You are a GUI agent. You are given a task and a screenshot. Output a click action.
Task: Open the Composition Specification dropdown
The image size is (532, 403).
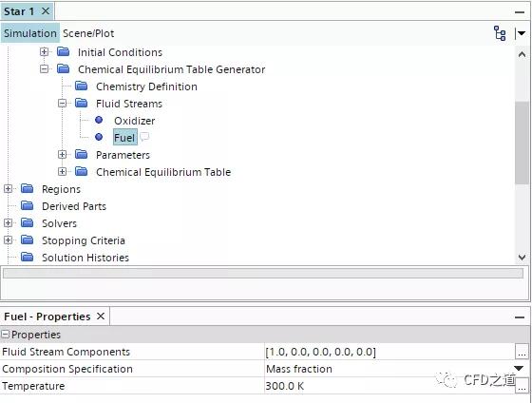(x=519, y=369)
